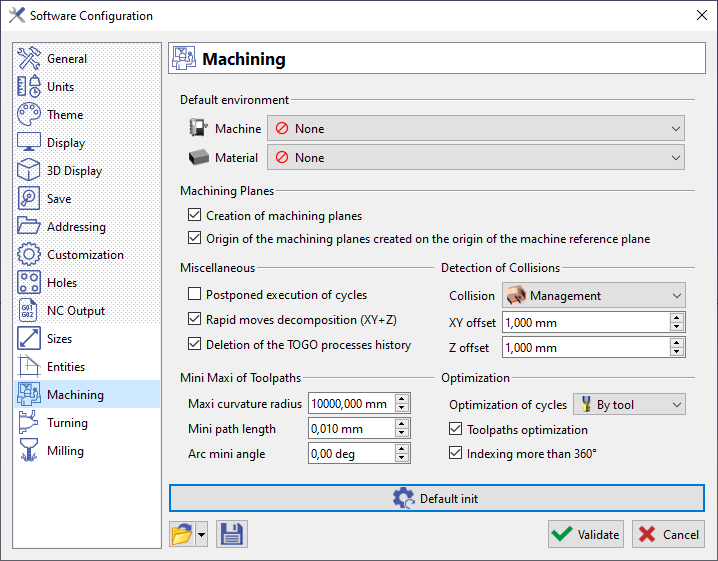Open the NC Output G01 icon
Image resolution: width=718 pixels, height=561 pixels.
pyautogui.click(x=29, y=311)
